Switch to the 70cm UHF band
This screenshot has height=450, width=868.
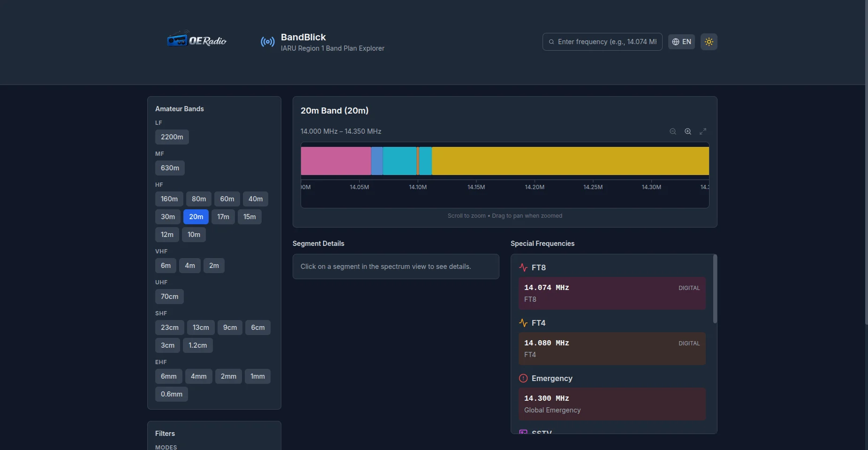(x=169, y=297)
